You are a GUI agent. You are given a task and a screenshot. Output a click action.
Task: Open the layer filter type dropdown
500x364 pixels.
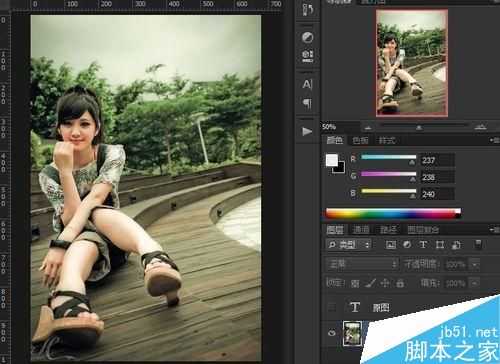point(349,245)
